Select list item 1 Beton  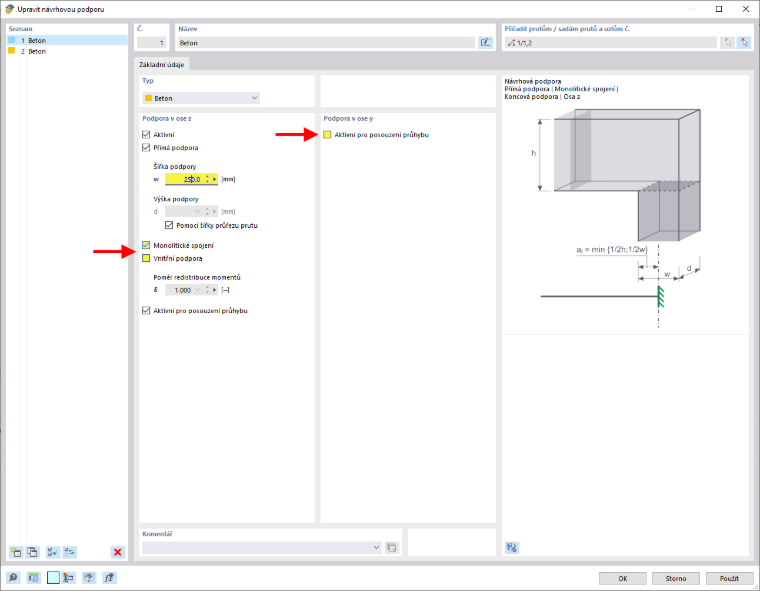67,40
